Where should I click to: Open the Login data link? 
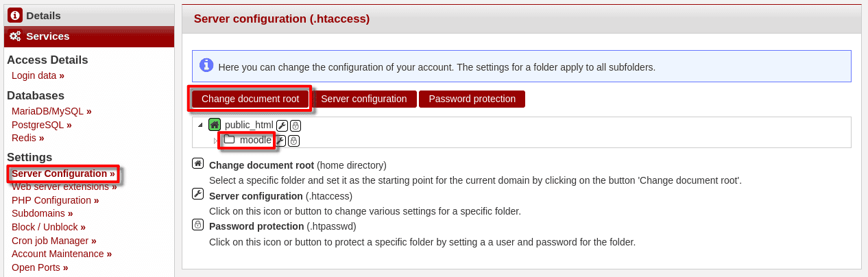click(34, 75)
